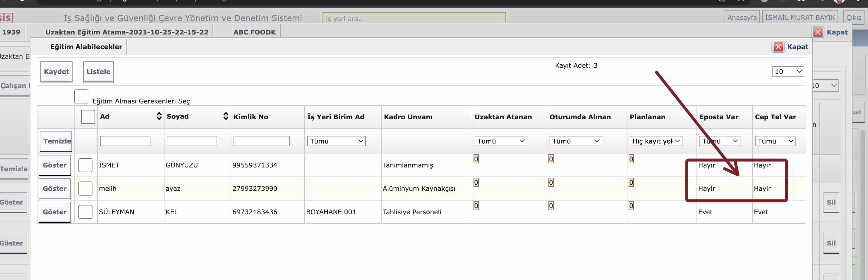Expand the Planlanan filter dropdown
The width and height of the screenshot is (868, 280).
[655, 141]
